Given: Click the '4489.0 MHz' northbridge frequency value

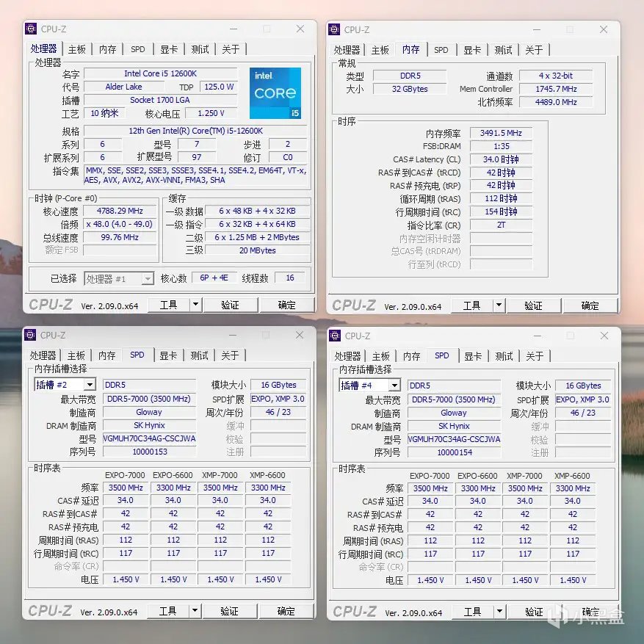Looking at the screenshot, I should (x=556, y=102).
